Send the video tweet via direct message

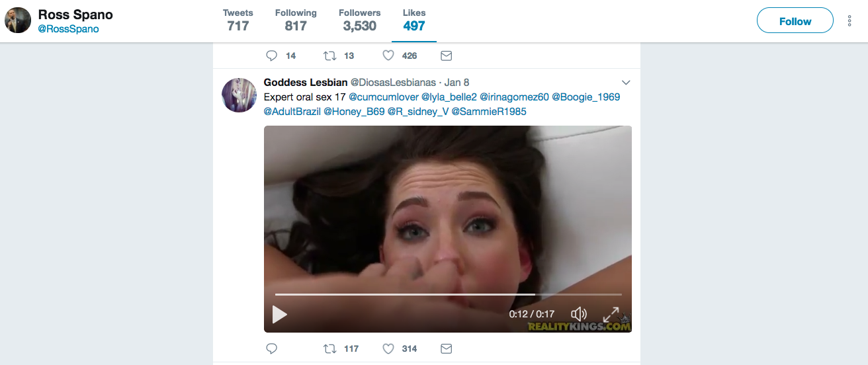point(447,348)
